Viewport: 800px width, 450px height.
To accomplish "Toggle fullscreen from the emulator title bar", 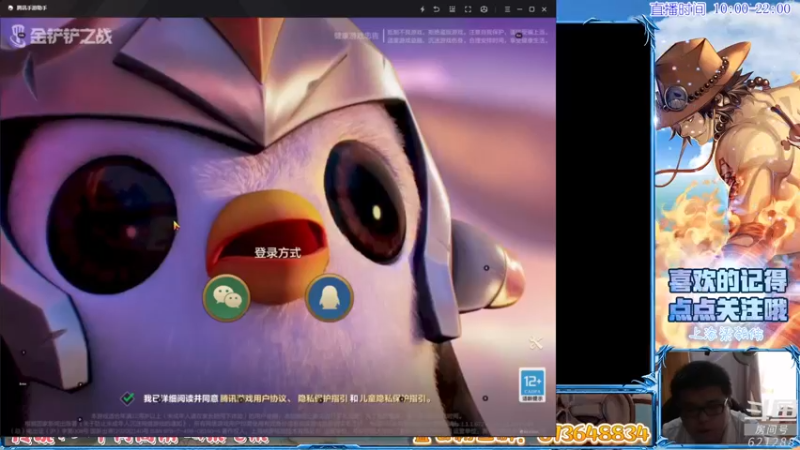I will pyautogui.click(x=468, y=9).
